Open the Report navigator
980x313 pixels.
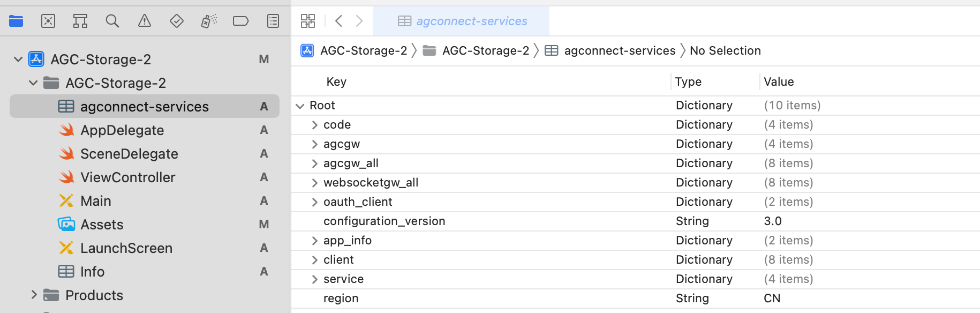[273, 21]
